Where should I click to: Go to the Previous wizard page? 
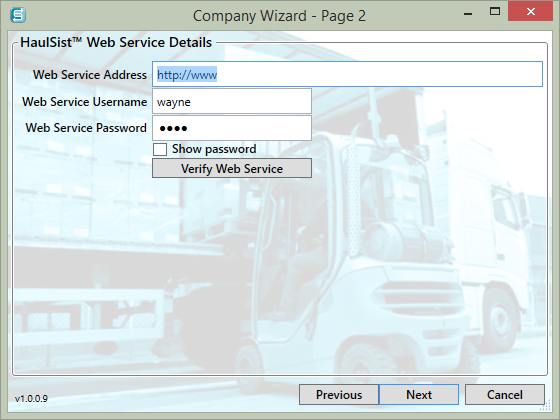[x=339, y=395]
